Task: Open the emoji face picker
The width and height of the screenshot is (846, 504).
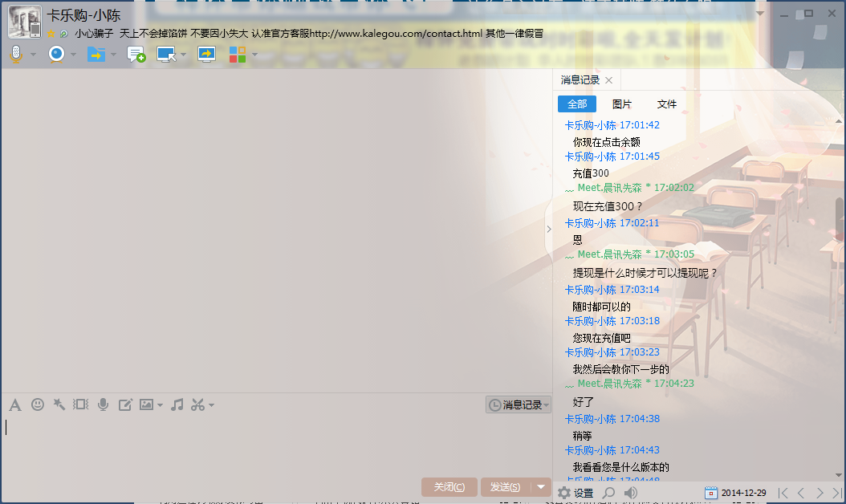Action: coord(37,404)
